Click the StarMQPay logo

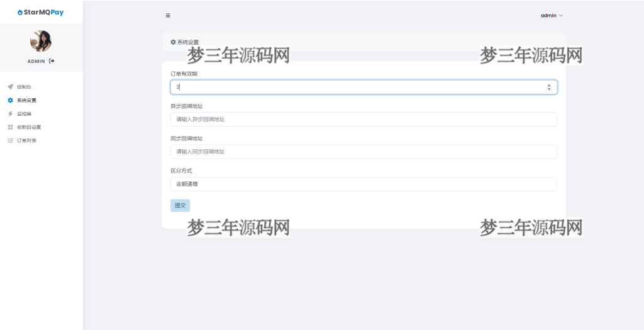pyautogui.click(x=41, y=13)
